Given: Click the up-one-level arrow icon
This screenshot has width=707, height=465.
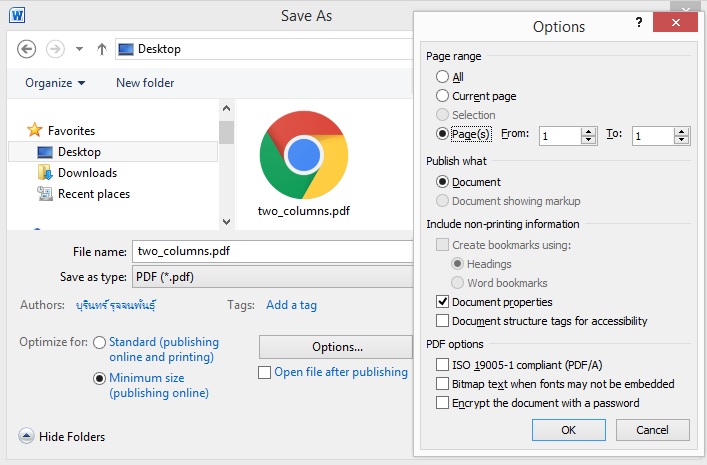Looking at the screenshot, I should [x=101, y=49].
